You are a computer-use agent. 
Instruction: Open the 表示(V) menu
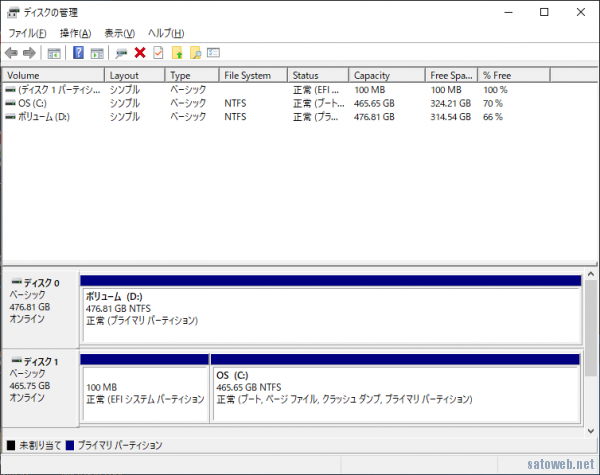[x=120, y=34]
